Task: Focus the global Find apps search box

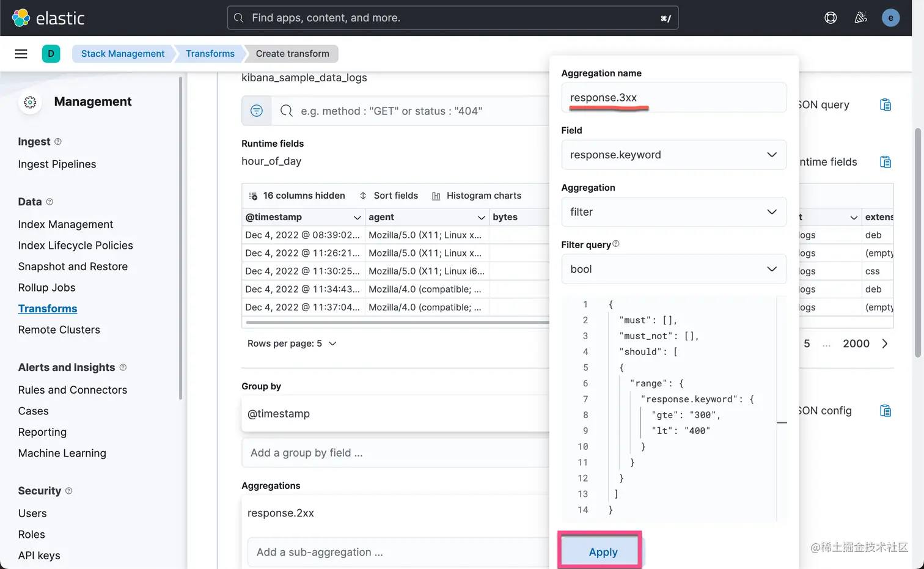Action: tap(453, 18)
